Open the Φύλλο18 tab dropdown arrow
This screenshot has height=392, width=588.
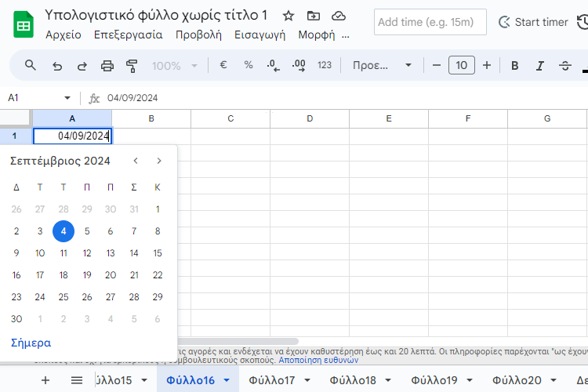pyautogui.click(x=388, y=380)
